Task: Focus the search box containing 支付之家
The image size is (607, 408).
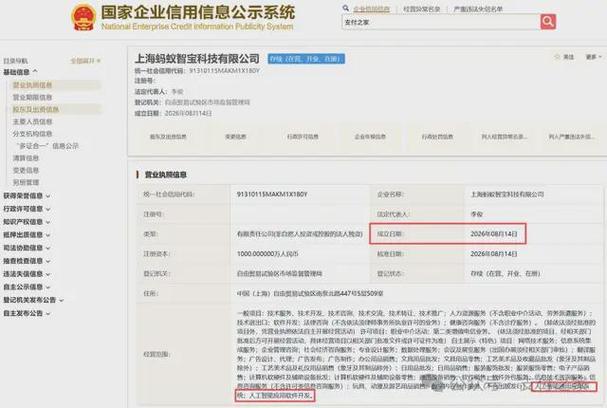Action: (x=441, y=22)
